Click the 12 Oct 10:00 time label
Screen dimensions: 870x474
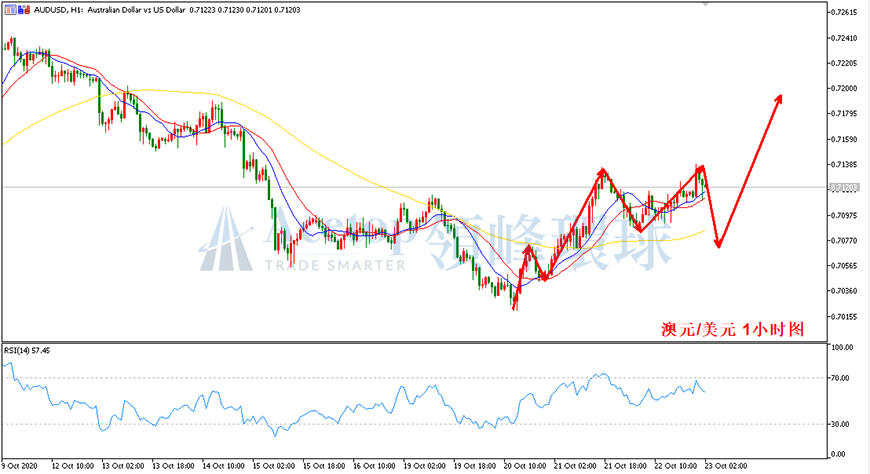(x=72, y=466)
